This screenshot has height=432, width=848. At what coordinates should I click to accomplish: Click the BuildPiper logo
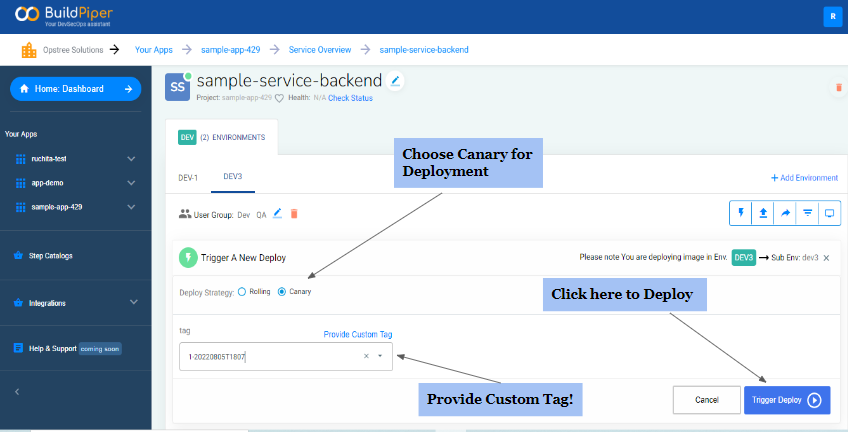pyautogui.click(x=63, y=15)
